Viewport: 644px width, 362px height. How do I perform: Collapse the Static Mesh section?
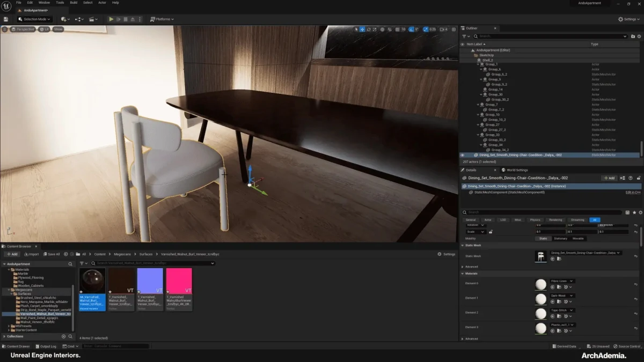pos(463,245)
